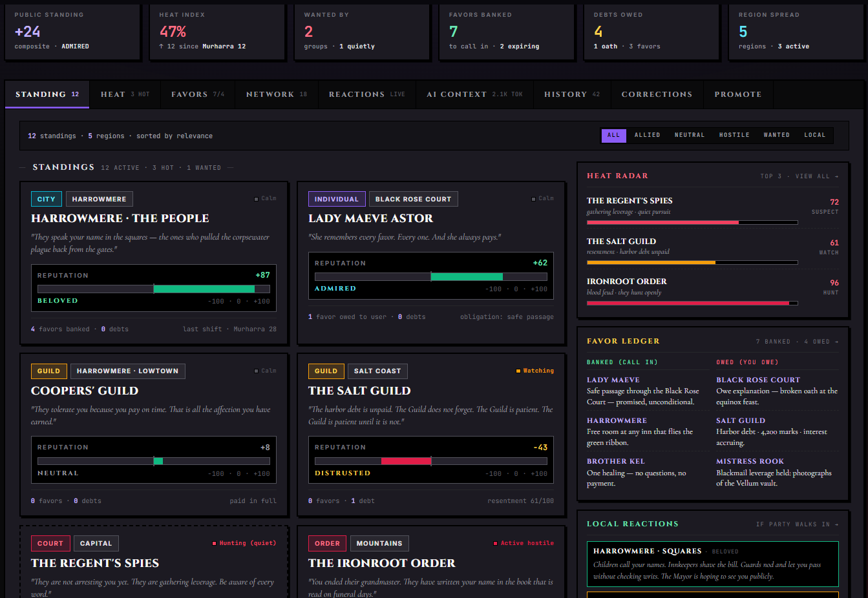Open the If Party Walks In link
Screen dimensions: 868x598
point(797,524)
